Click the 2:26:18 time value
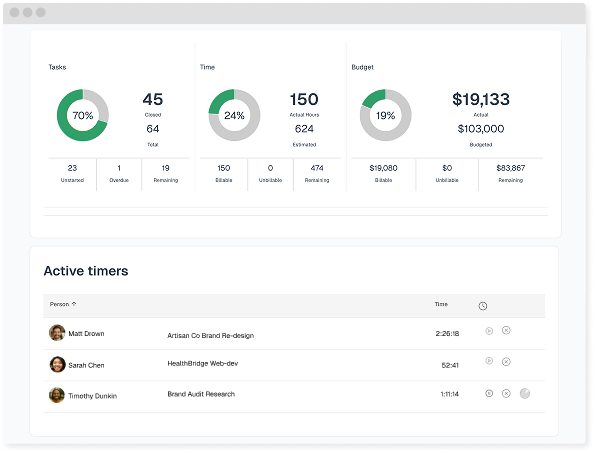 click(447, 333)
